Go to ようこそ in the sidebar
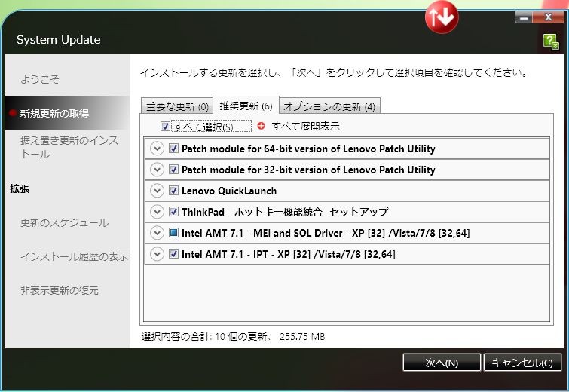Viewport: 569px width, 392px height. point(39,79)
